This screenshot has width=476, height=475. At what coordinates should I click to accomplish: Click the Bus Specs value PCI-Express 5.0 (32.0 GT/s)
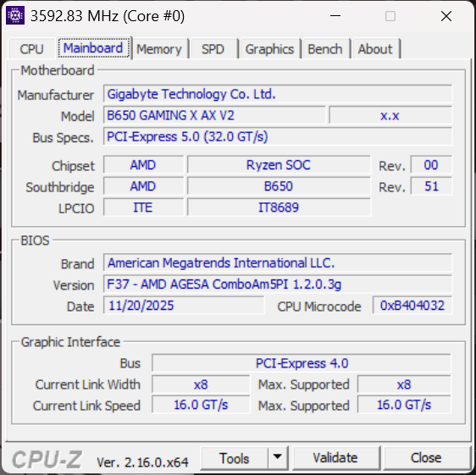278,136
